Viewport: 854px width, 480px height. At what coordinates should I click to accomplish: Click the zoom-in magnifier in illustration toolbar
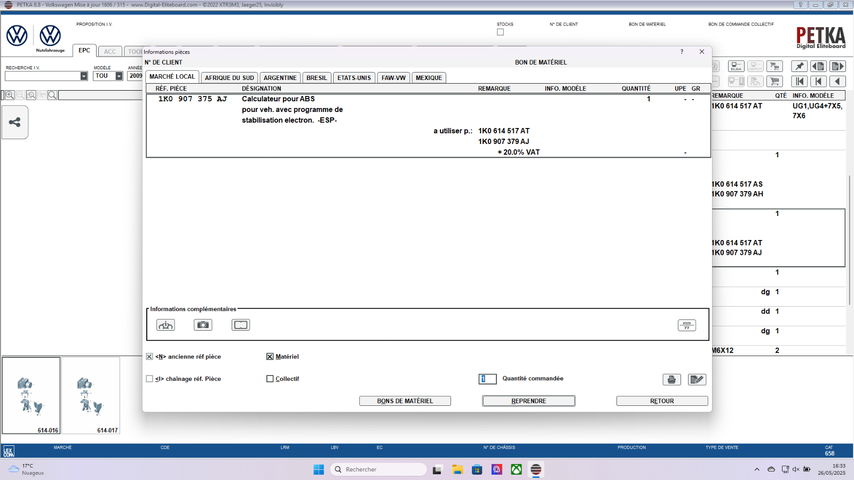coord(9,95)
